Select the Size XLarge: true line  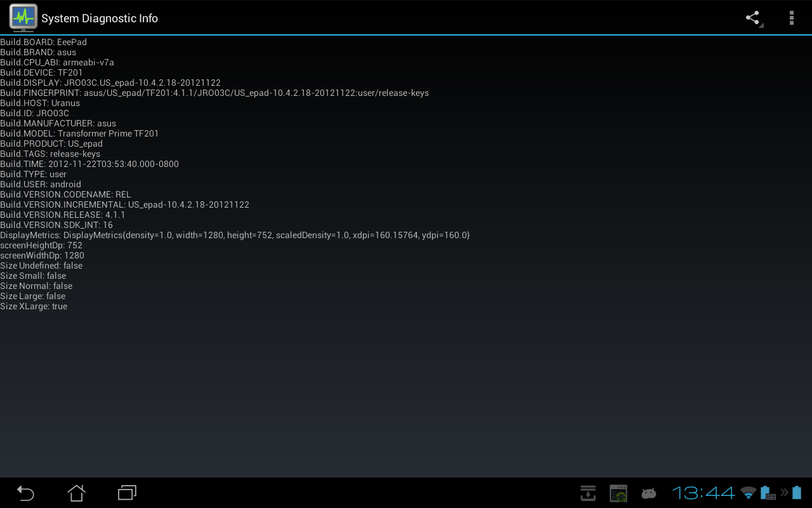[x=34, y=306]
